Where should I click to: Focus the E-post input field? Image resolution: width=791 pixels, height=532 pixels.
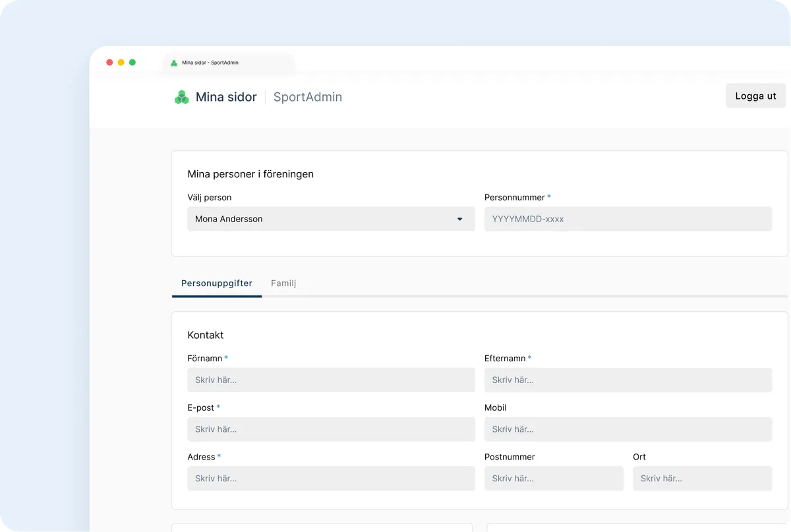pyautogui.click(x=331, y=429)
